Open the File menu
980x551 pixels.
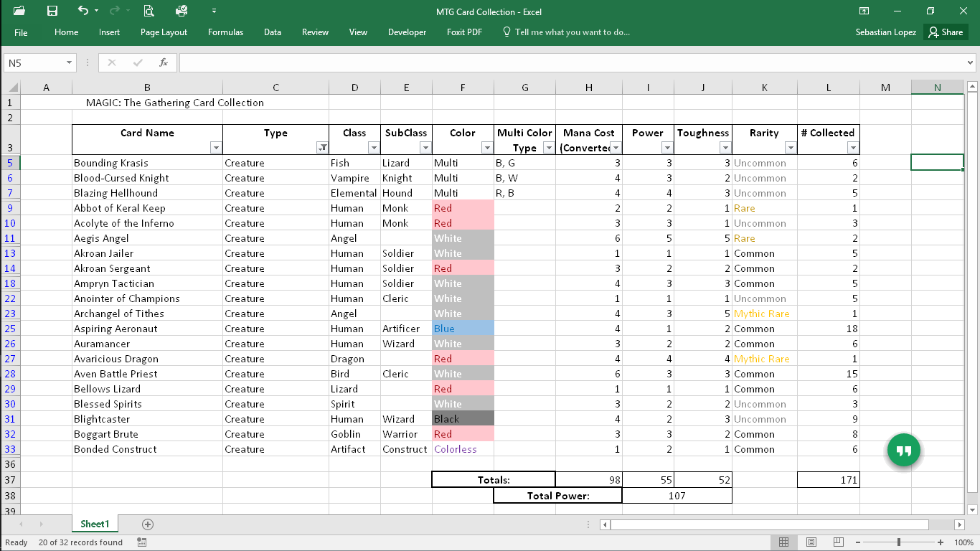click(21, 32)
